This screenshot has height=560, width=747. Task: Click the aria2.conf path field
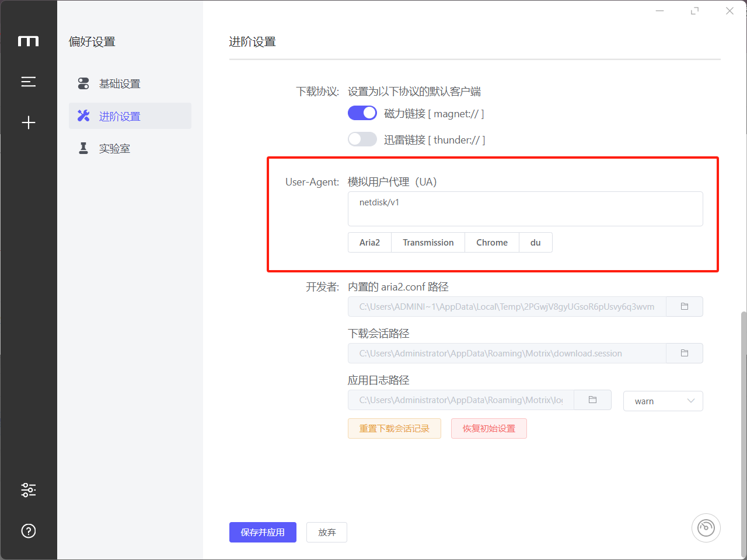(507, 306)
